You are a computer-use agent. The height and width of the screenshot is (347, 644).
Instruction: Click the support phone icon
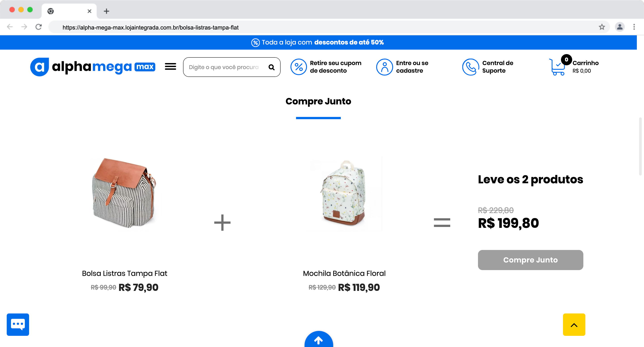(471, 67)
